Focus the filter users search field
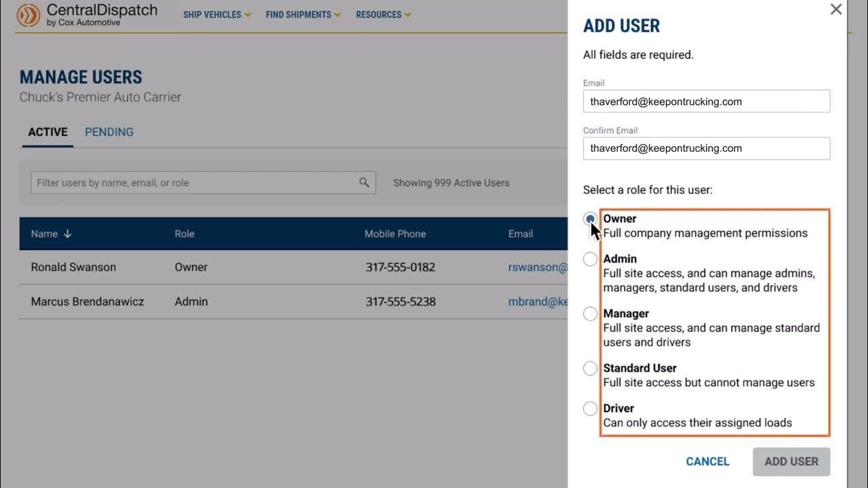Viewport: 868px width, 488px height. 203,182
